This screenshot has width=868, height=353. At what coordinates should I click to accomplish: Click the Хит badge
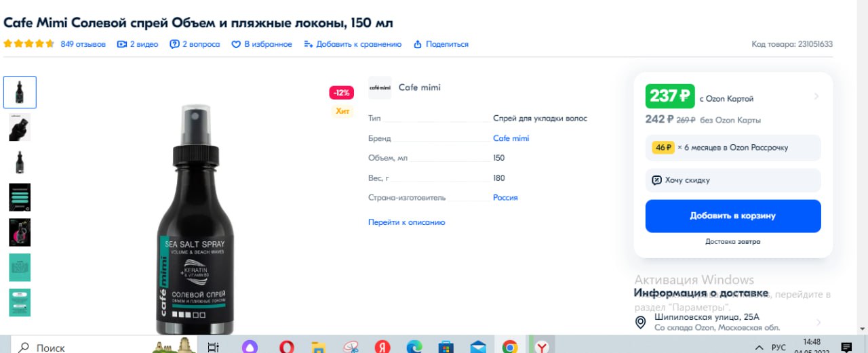point(342,111)
